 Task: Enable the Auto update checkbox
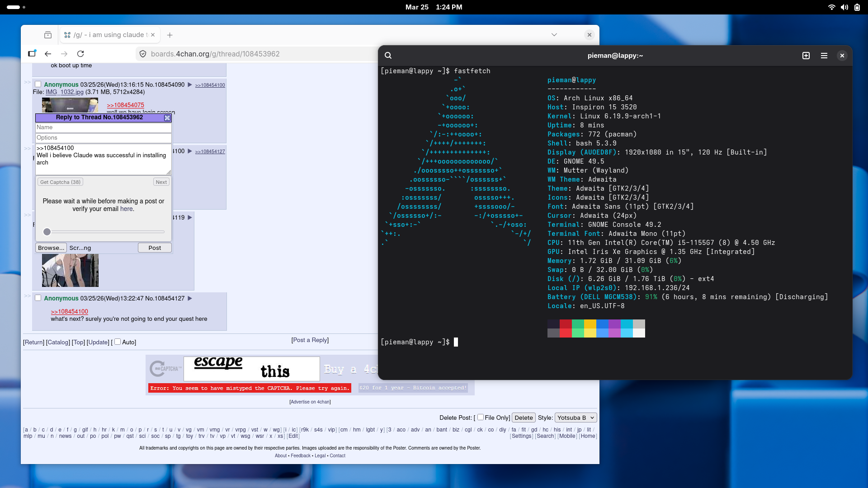tap(118, 342)
